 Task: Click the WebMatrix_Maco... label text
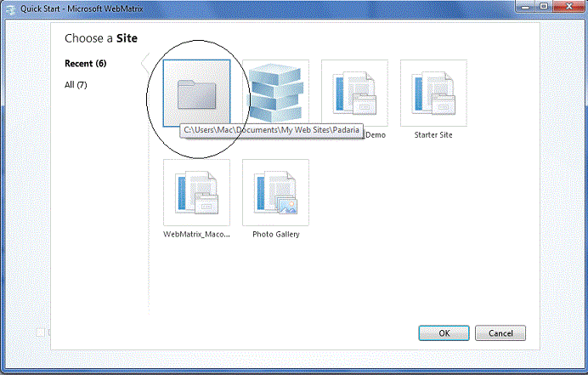pyautogui.click(x=196, y=234)
